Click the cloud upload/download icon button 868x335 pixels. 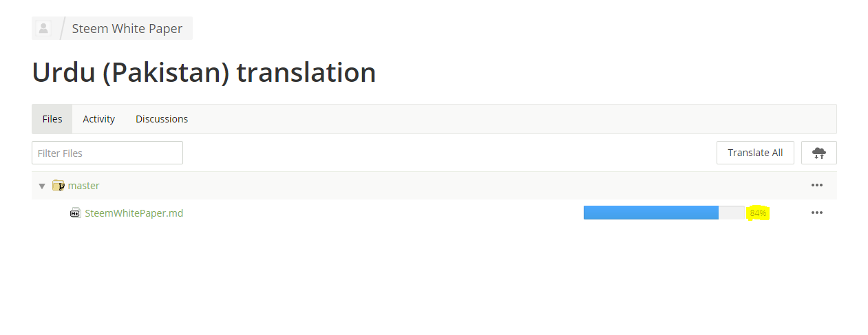pos(818,153)
